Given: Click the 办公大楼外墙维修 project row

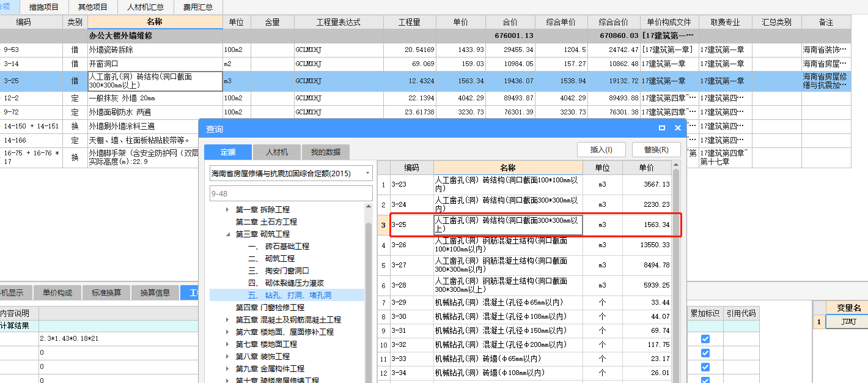Looking at the screenshot, I should click(425, 36).
